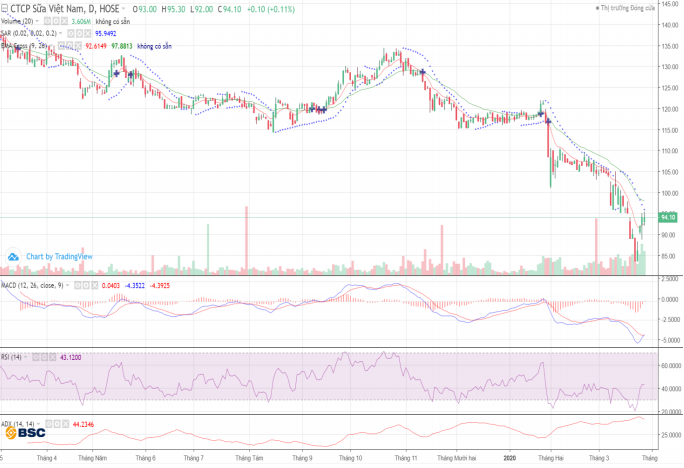Click the Tháng Hai label on time axis
This screenshot has height=468, width=684.
coord(551,458)
